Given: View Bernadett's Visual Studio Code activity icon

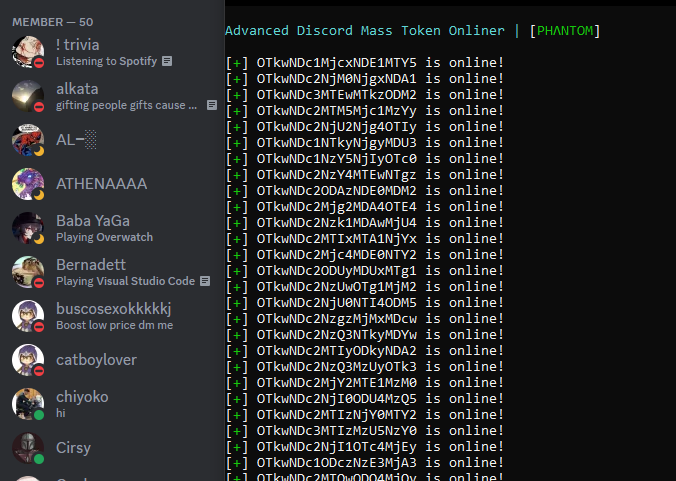Looking at the screenshot, I should [x=205, y=281].
